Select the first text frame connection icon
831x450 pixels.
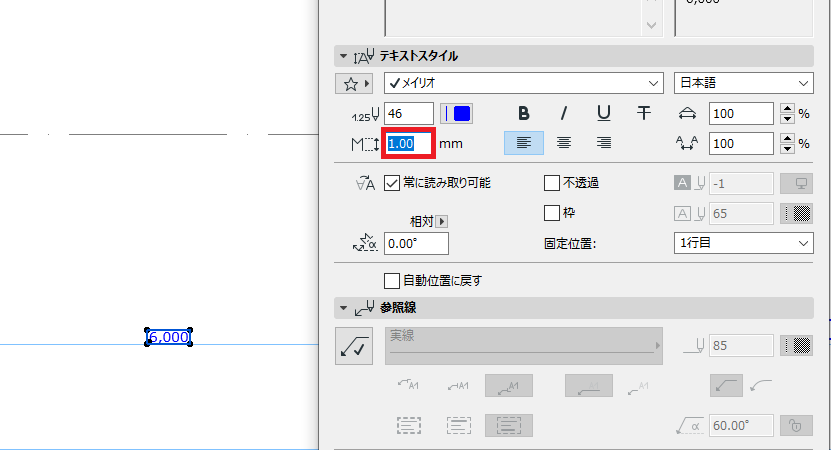(409, 426)
